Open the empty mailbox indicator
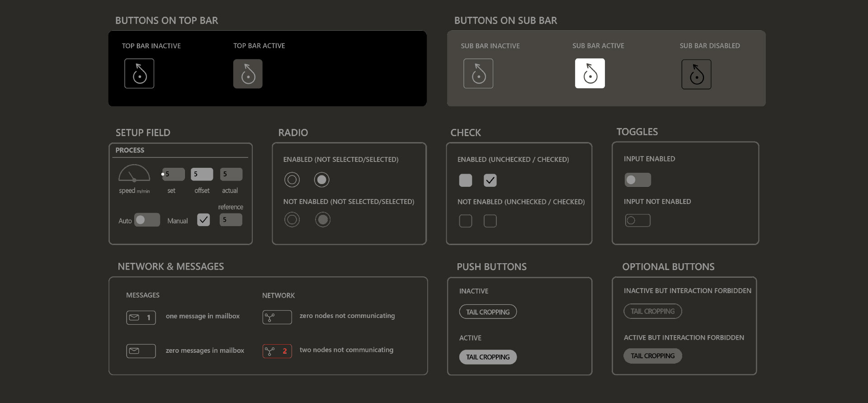The image size is (868, 403). click(141, 351)
